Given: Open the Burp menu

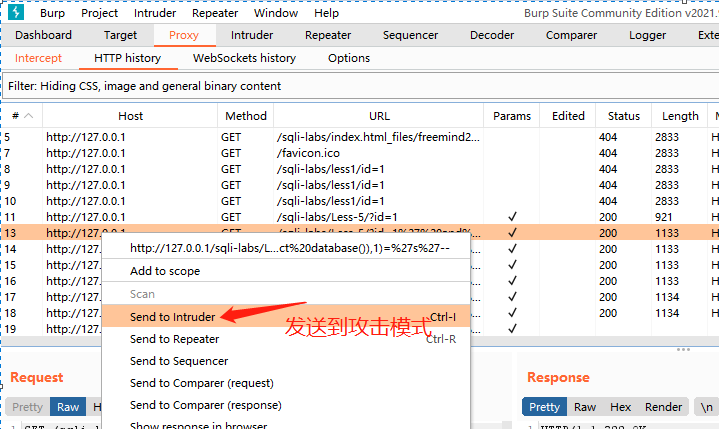Looking at the screenshot, I should (52, 13).
